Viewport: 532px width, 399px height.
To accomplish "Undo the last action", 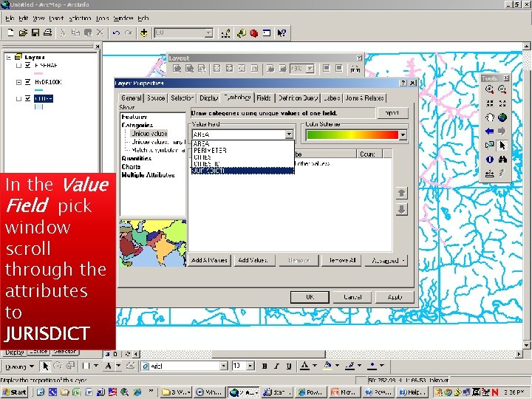I will (117, 33).
